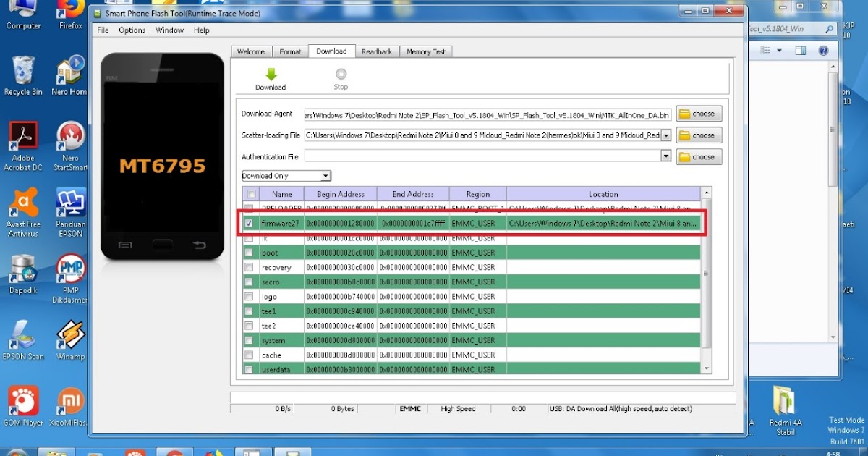Open the Options menu
The height and width of the screenshot is (456, 868).
132,30
